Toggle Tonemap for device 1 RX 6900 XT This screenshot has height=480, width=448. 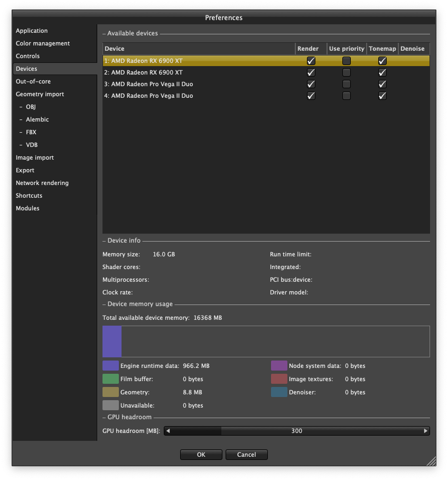(382, 61)
